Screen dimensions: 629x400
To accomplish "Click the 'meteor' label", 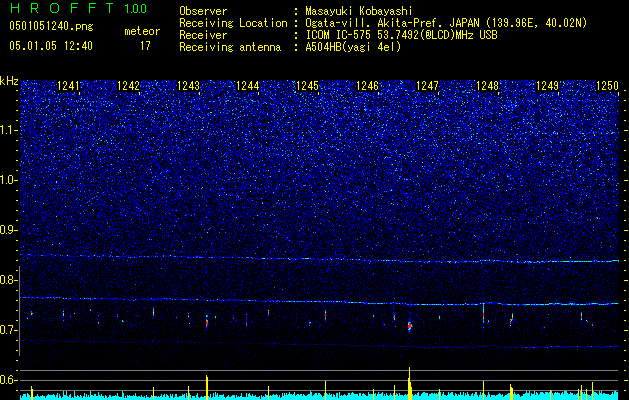I will pyautogui.click(x=142, y=31).
